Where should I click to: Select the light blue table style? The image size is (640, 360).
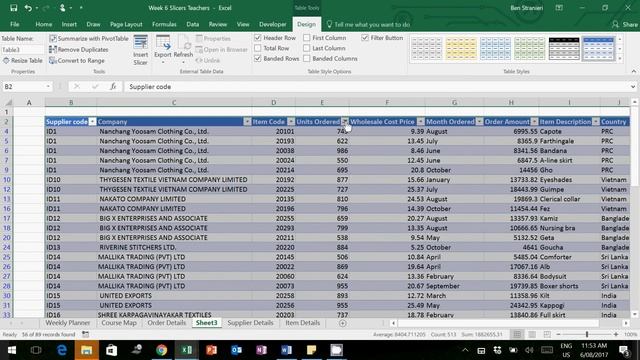coord(495,49)
